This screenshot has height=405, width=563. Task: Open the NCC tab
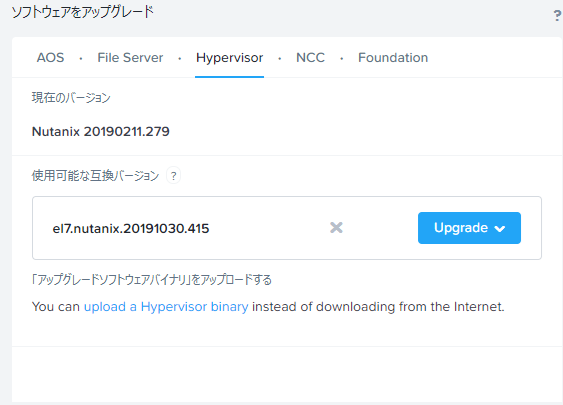point(310,57)
